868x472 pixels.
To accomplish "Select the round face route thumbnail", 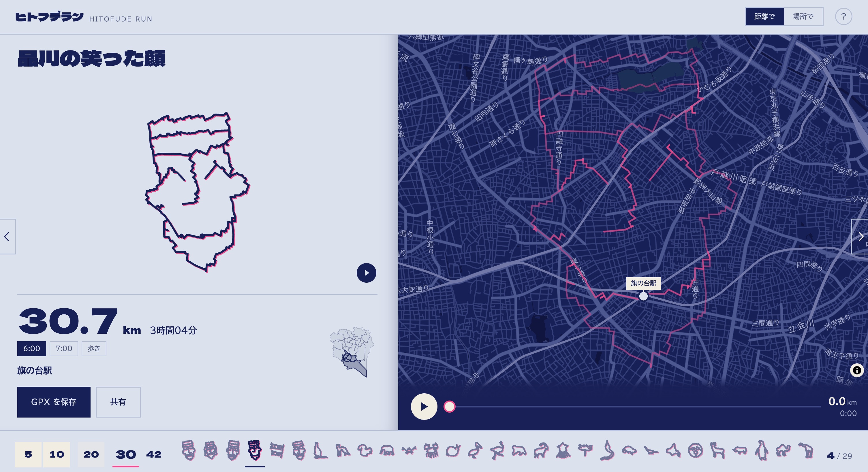I will point(696,450).
